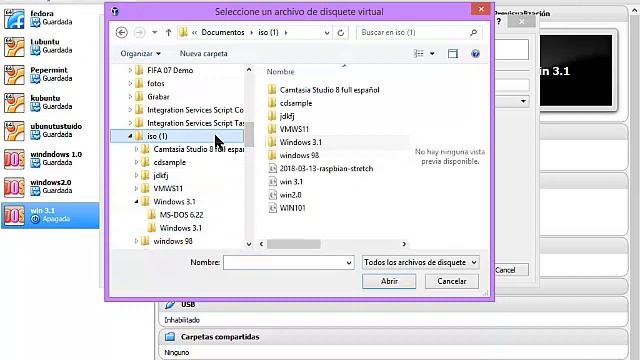Image resolution: width=640 pixels, height=360 pixels.
Task: Select cdsample folder in file list
Action: coord(296,103)
